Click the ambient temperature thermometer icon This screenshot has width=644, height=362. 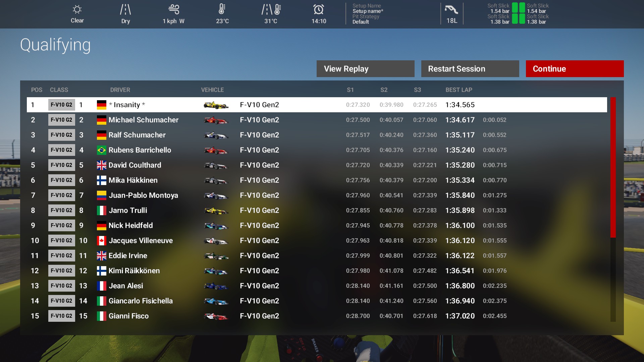[x=222, y=9]
